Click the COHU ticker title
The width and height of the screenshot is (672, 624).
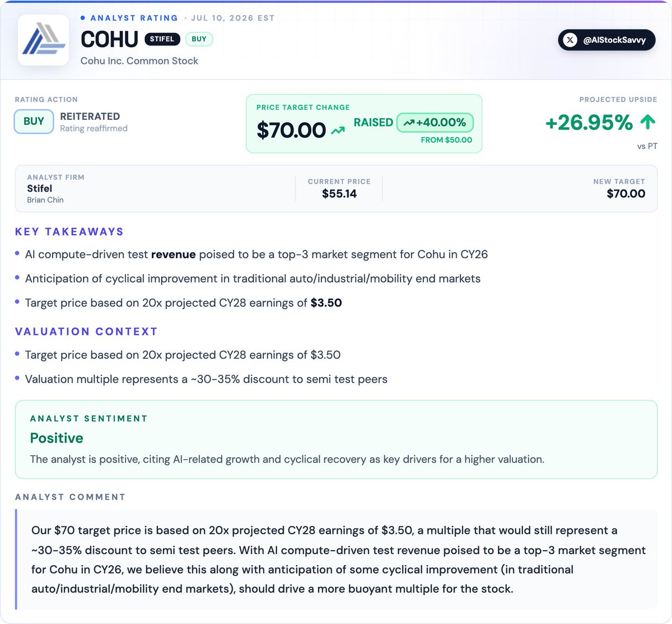coord(109,39)
